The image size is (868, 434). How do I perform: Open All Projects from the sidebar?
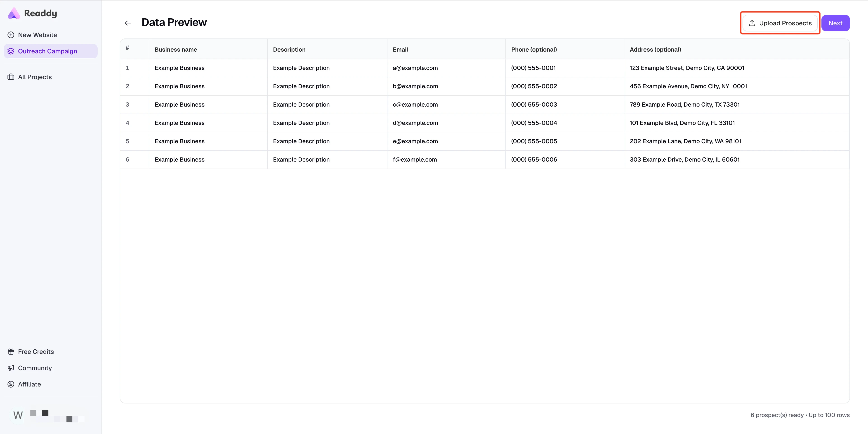point(35,76)
